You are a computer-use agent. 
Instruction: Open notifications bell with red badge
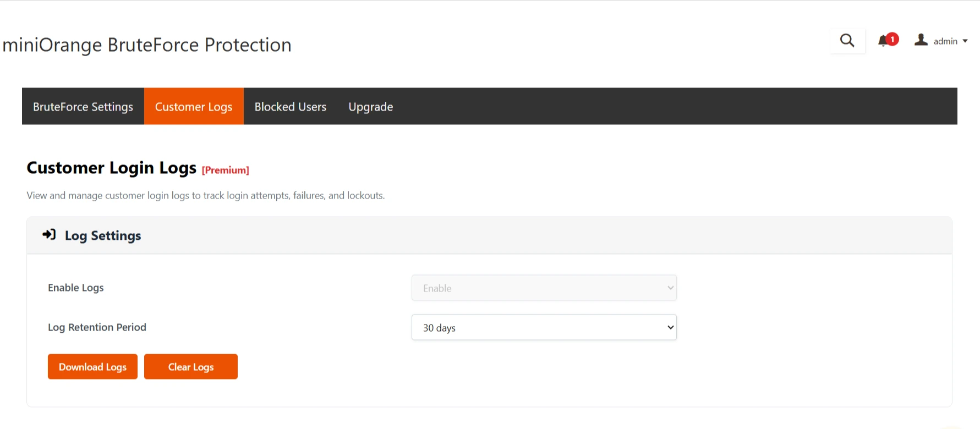(888, 40)
